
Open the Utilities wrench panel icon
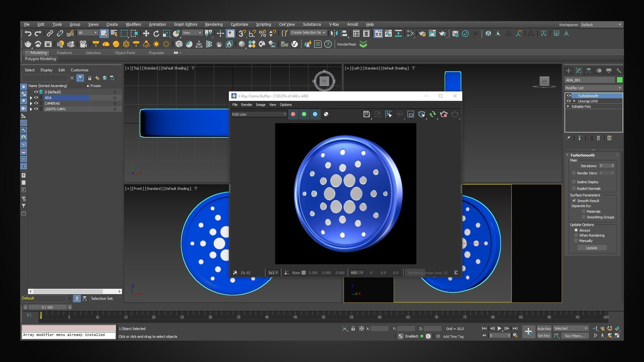pos(619,71)
